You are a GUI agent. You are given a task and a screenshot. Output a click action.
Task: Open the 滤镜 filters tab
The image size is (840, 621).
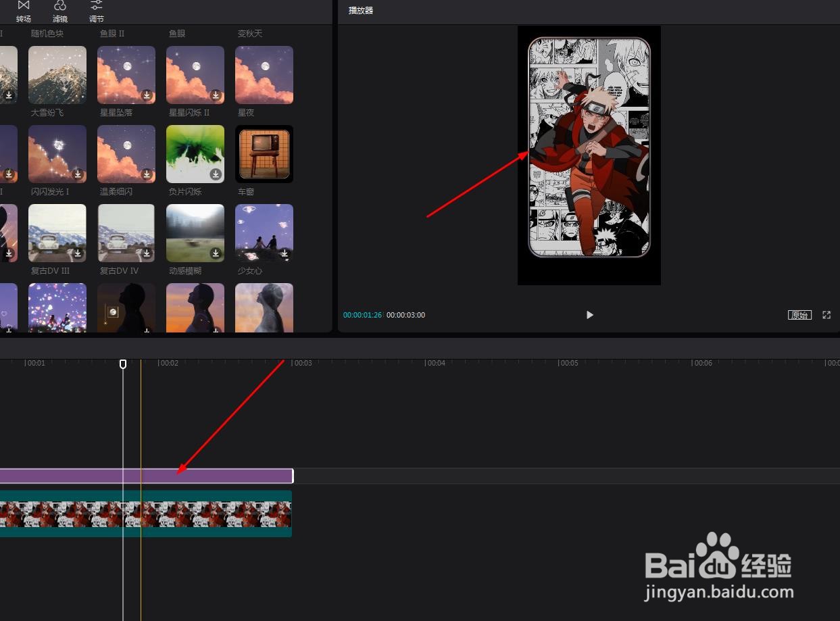coord(60,11)
